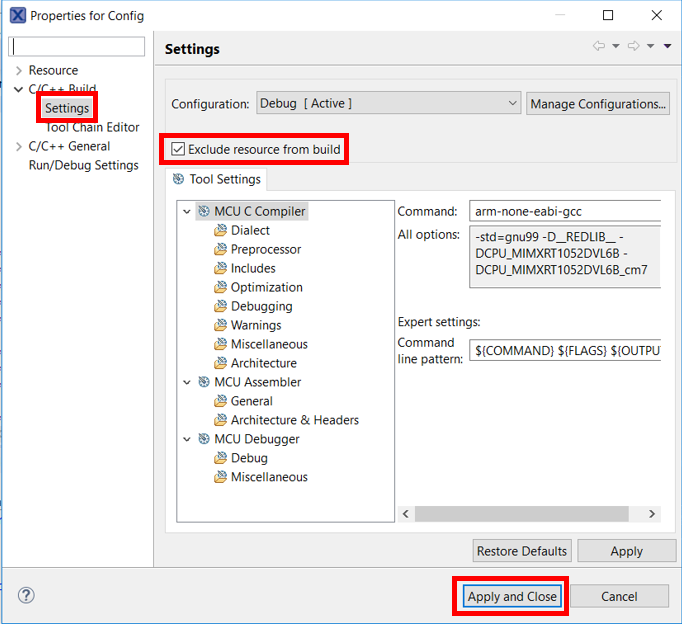Click the Command input field

pos(565,211)
